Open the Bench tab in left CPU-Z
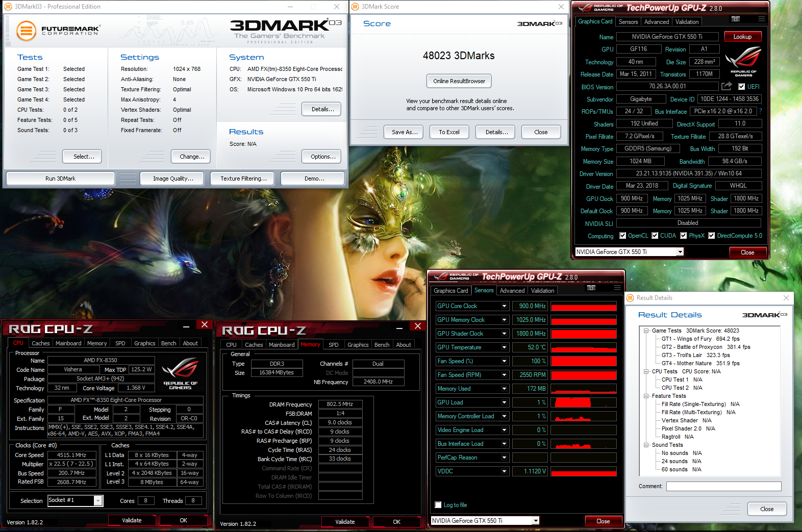Viewport: 802px width, 532px height. 168,343
